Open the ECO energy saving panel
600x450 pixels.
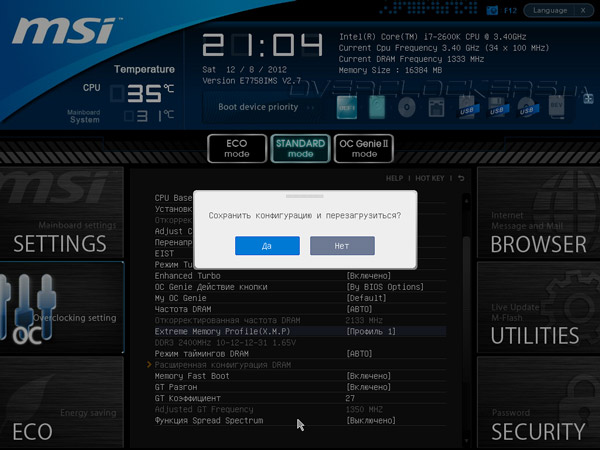pos(62,402)
